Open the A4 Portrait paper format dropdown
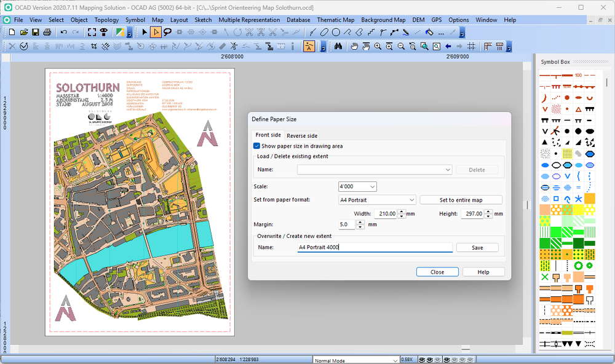Viewport: 615px width, 364px height. (411, 200)
